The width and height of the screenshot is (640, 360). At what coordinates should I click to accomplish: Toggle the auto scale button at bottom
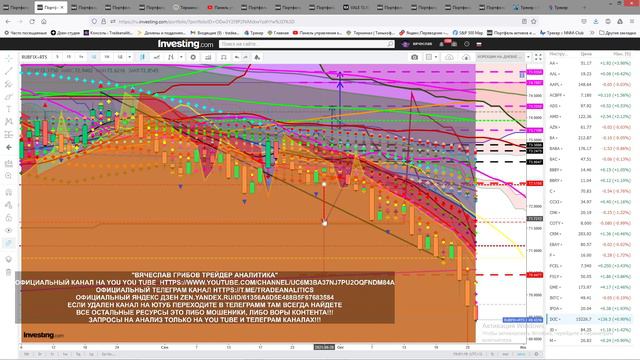pos(521,354)
